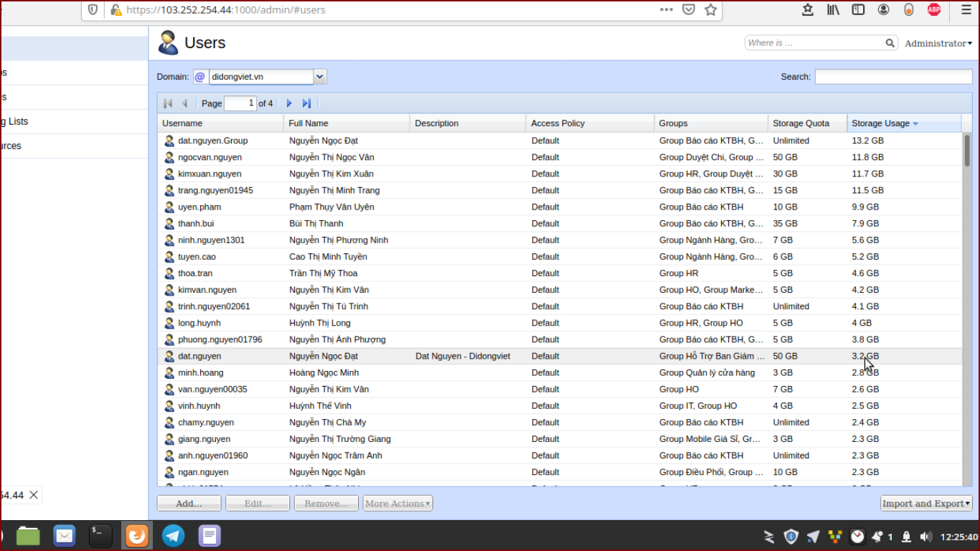Click clock in system tray
This screenshot has height=551, width=980.
958,537
